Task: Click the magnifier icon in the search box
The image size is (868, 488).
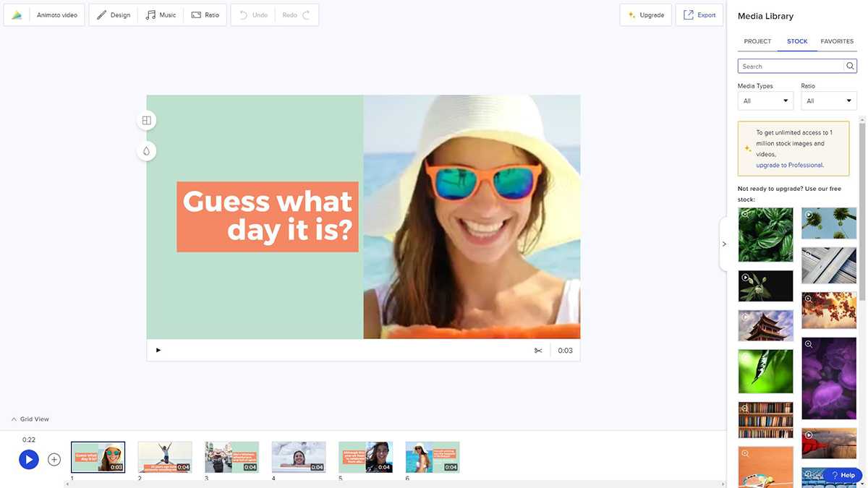Action: coord(850,66)
